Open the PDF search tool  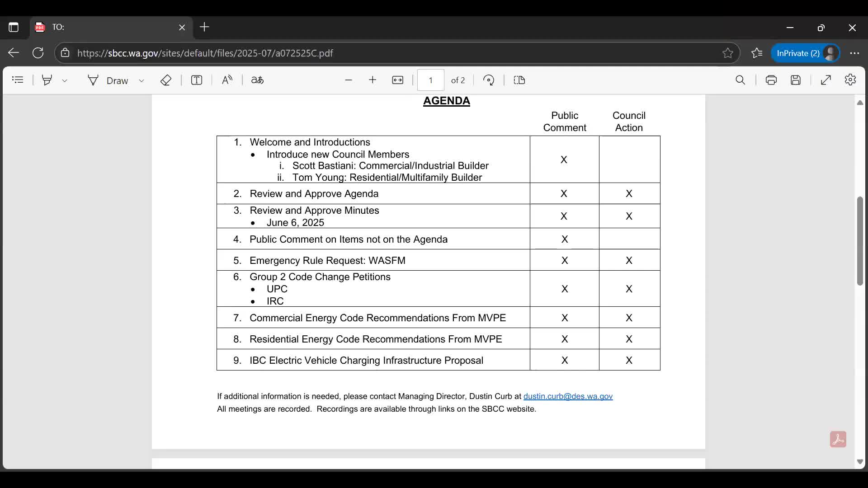tap(740, 80)
